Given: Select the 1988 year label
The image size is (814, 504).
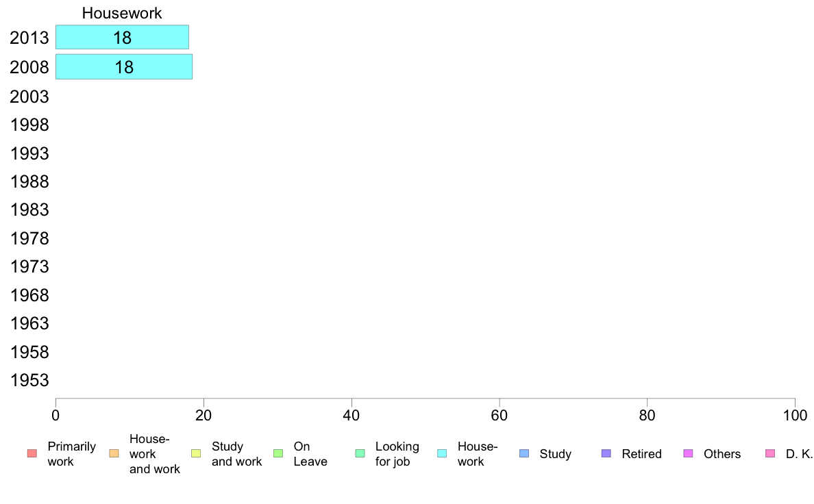Looking at the screenshot, I should click(x=29, y=181).
